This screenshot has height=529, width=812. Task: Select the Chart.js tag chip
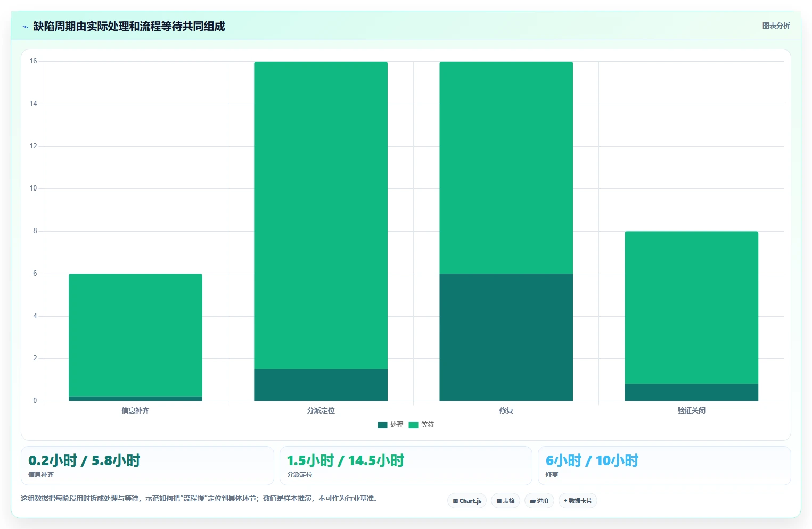tap(467, 501)
